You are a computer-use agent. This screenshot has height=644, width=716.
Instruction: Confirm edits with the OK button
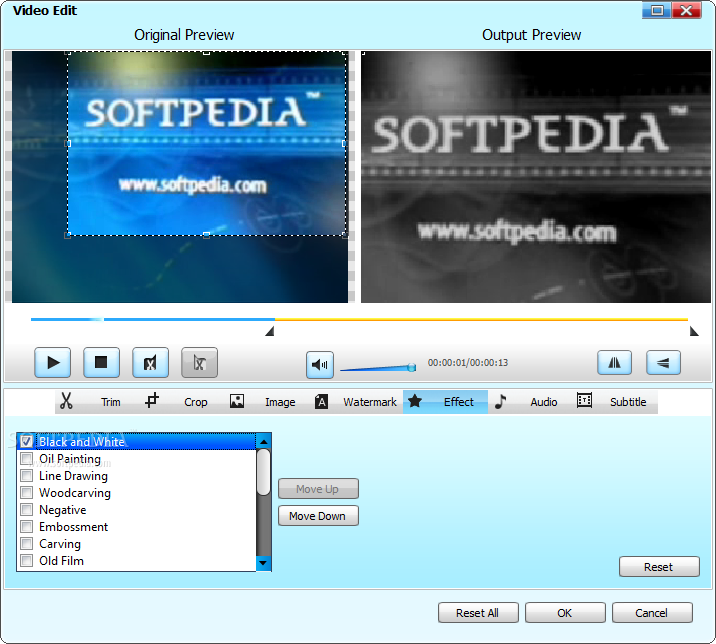tap(565, 612)
